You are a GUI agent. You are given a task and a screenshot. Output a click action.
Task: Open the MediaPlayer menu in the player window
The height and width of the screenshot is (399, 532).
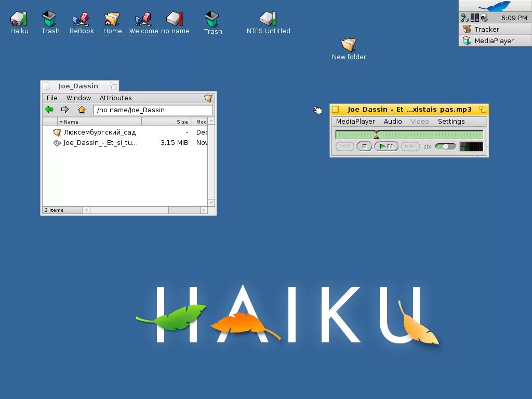355,122
